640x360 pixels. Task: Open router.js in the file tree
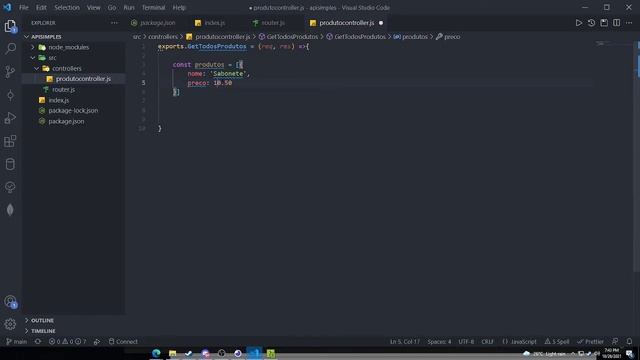coord(63,89)
